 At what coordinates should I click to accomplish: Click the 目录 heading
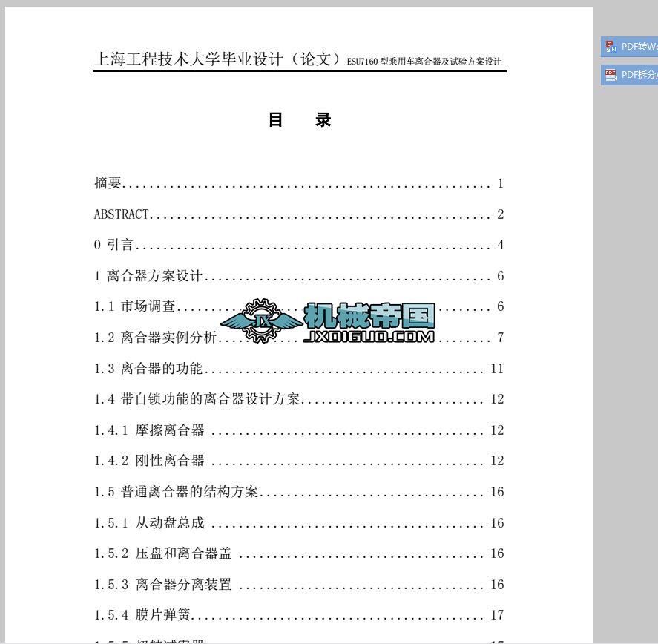click(x=300, y=120)
